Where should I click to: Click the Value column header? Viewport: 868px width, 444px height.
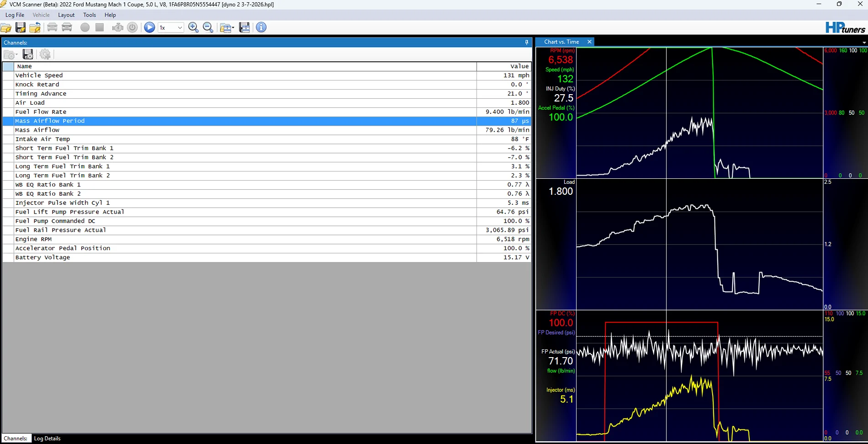pos(504,66)
